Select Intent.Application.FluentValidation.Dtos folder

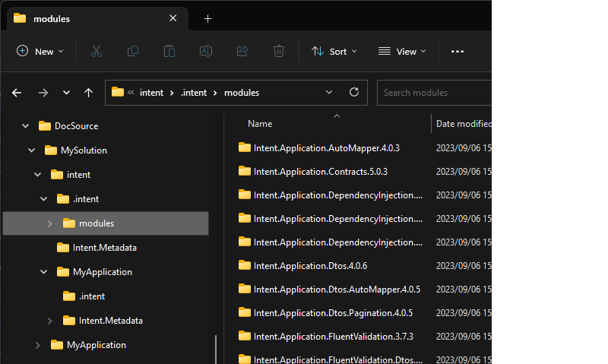tap(338, 359)
